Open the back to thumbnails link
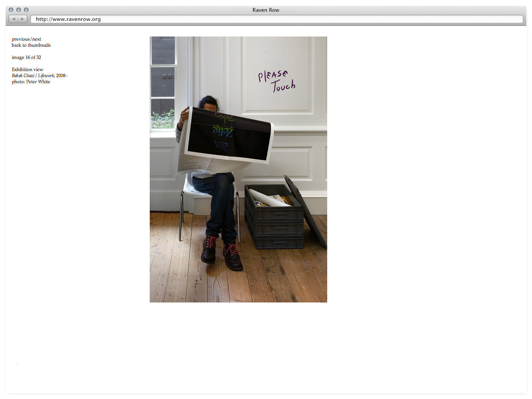The width and height of the screenshot is (532, 399). (31, 45)
